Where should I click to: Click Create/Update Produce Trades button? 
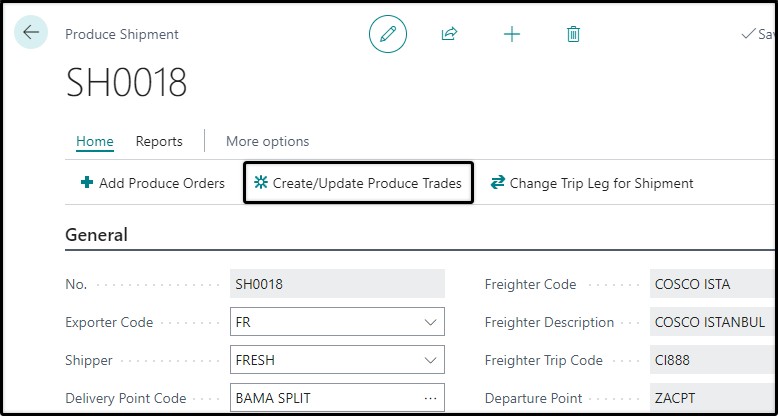click(358, 183)
